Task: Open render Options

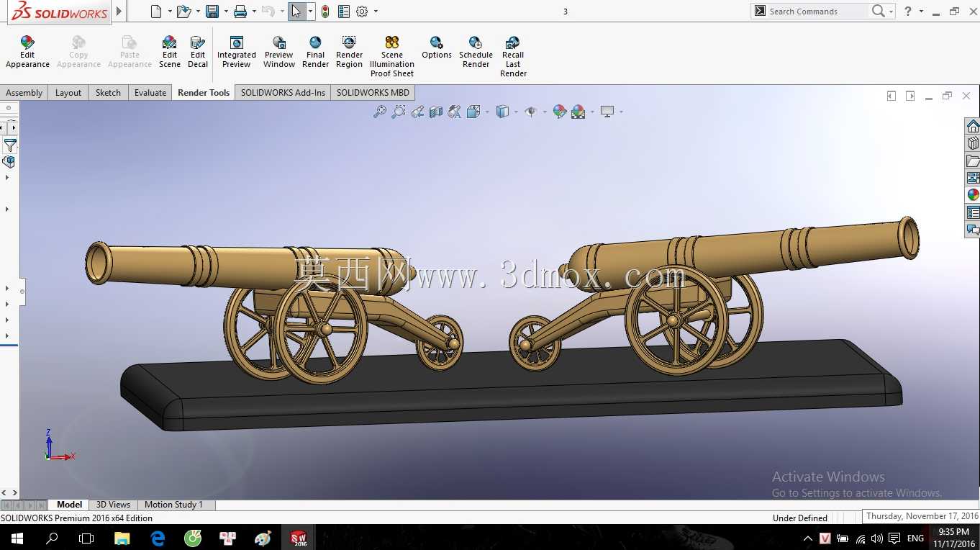Action: coord(437,48)
